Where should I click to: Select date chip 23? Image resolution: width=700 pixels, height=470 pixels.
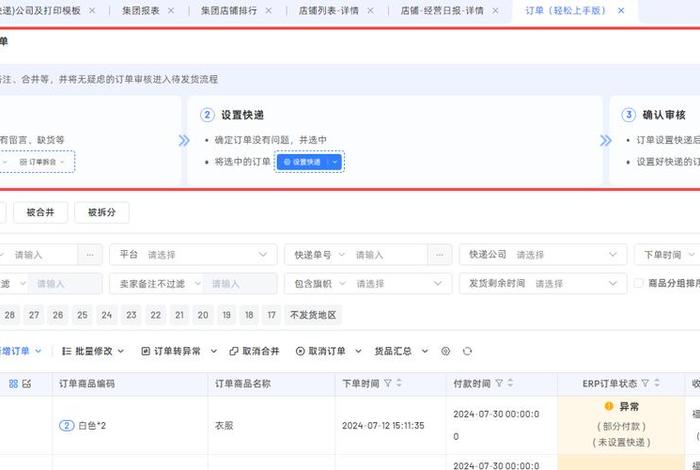click(x=131, y=315)
